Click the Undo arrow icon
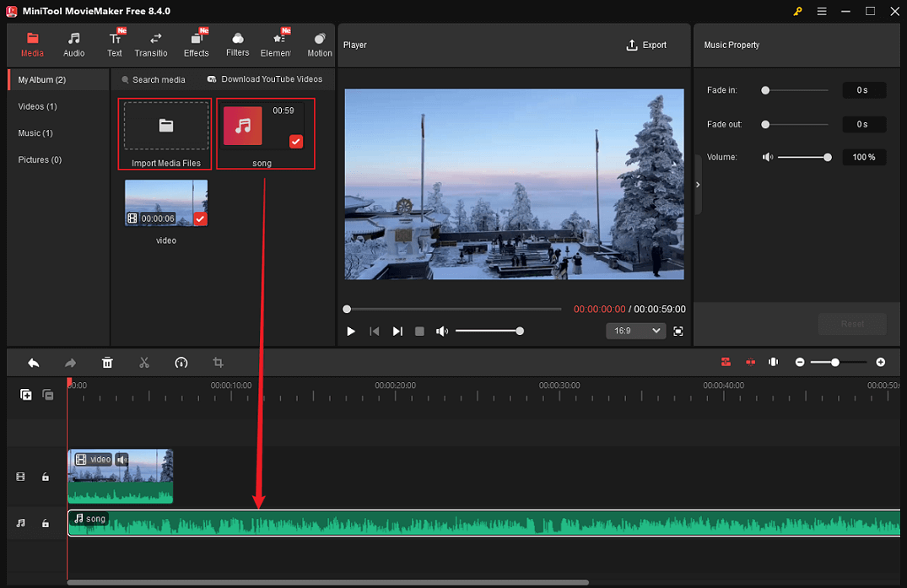Image resolution: width=907 pixels, height=588 pixels. point(33,362)
